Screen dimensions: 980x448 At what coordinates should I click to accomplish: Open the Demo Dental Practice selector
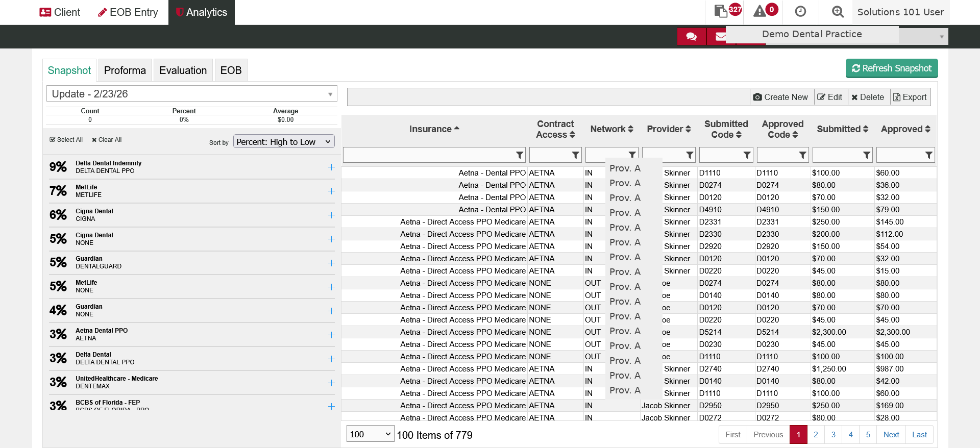pyautogui.click(x=837, y=35)
